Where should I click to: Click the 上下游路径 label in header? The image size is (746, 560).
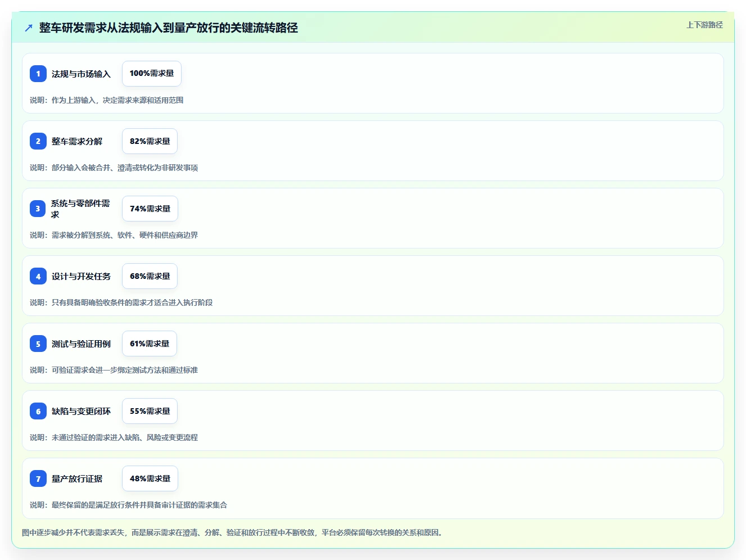[704, 25]
